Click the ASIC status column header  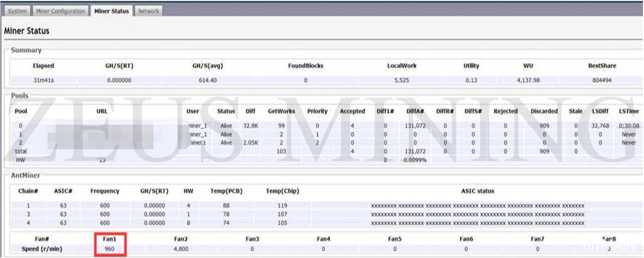click(477, 191)
